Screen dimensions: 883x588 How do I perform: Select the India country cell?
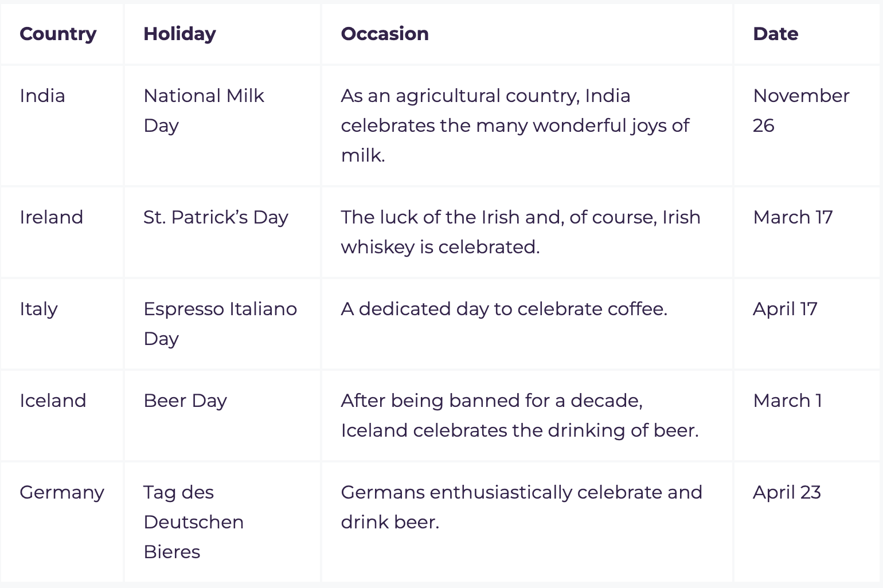point(42,96)
